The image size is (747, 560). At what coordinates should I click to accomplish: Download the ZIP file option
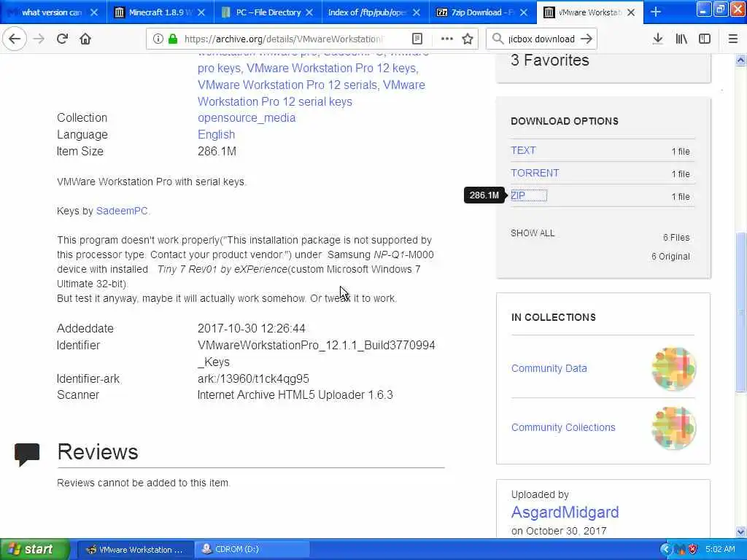pos(518,195)
